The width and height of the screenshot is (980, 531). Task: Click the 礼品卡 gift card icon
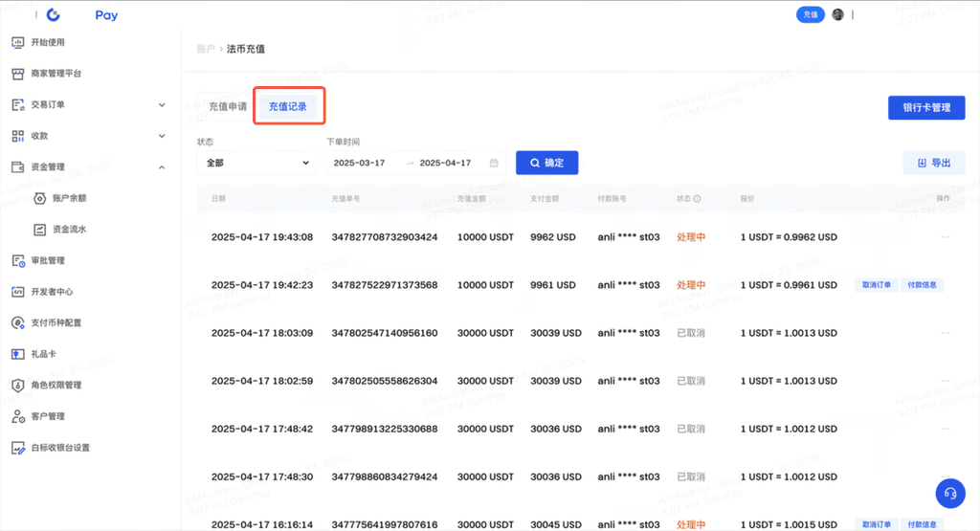[x=17, y=354]
